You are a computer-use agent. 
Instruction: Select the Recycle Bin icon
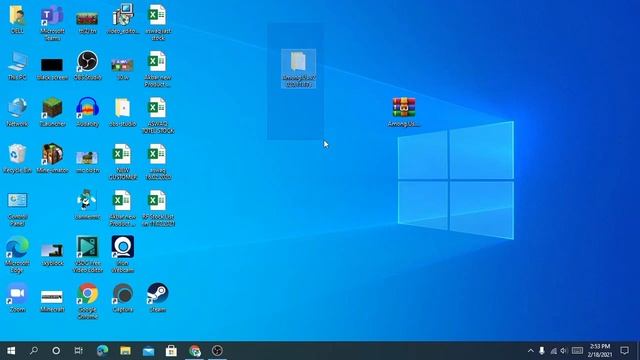[x=17, y=158]
